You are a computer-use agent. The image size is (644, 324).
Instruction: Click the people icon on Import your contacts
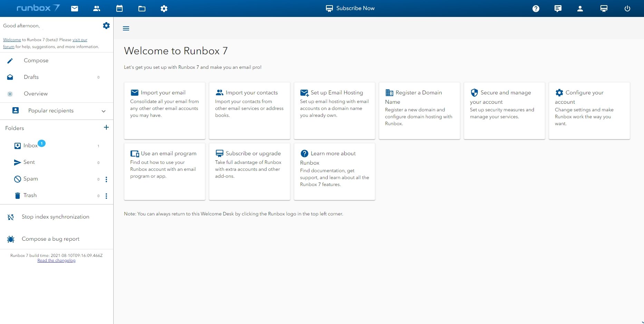(x=220, y=93)
